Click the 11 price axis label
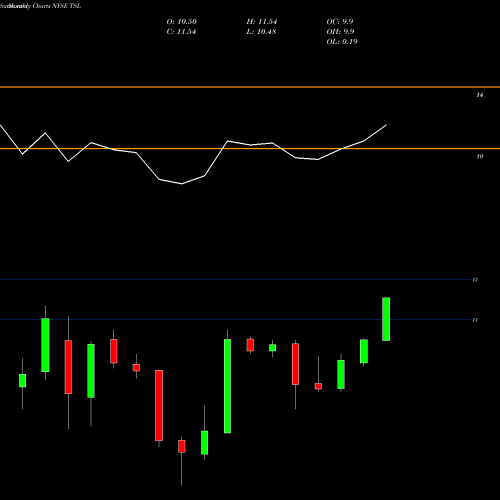Screen dimensions: 500x500 click(475, 320)
